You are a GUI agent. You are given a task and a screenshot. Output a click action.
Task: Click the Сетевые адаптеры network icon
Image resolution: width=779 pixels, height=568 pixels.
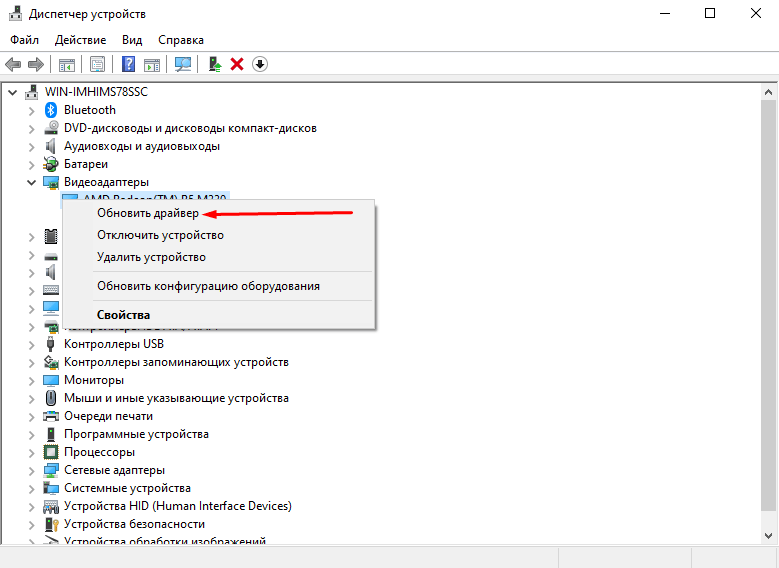tap(51, 470)
